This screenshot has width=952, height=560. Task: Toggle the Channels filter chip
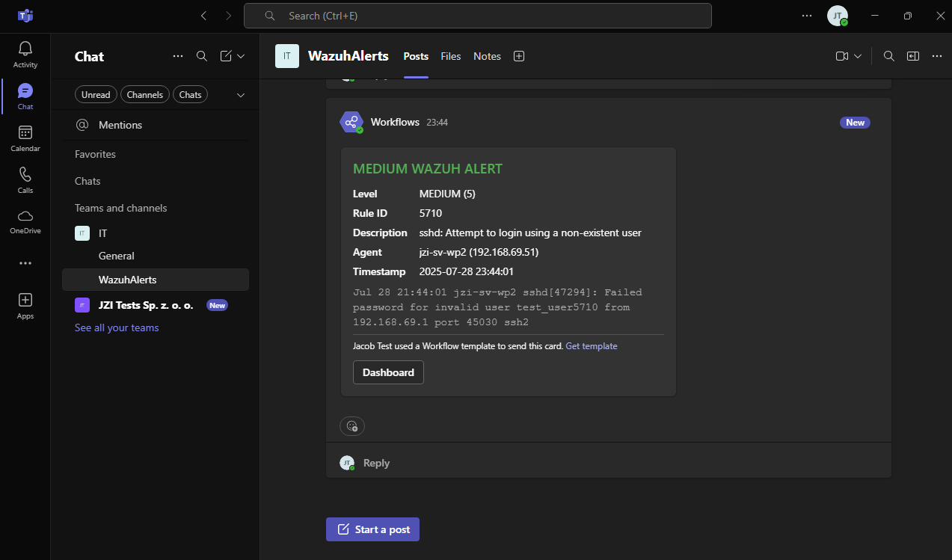[145, 95]
